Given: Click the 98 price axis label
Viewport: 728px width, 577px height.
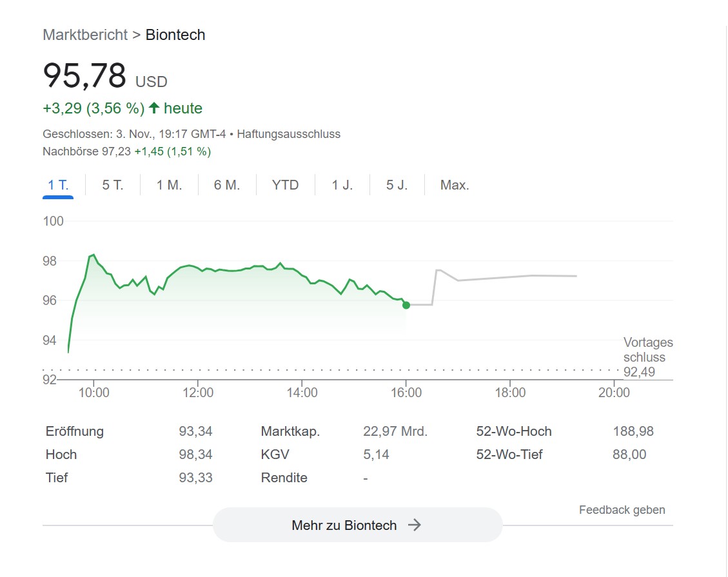Looking at the screenshot, I should coord(50,261).
